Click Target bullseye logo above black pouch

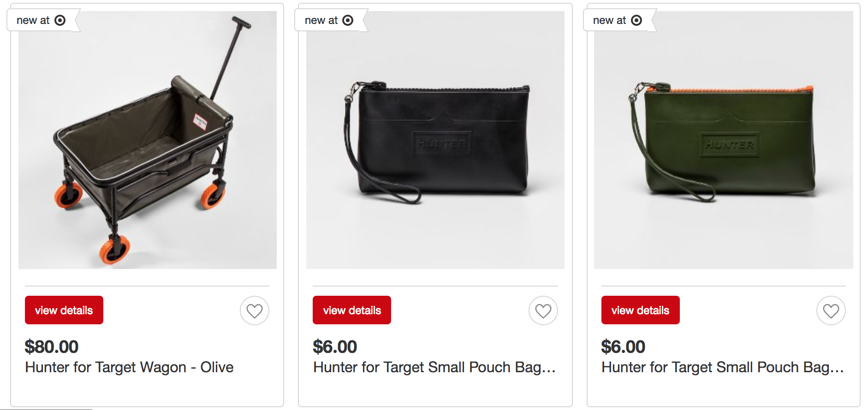click(x=348, y=20)
